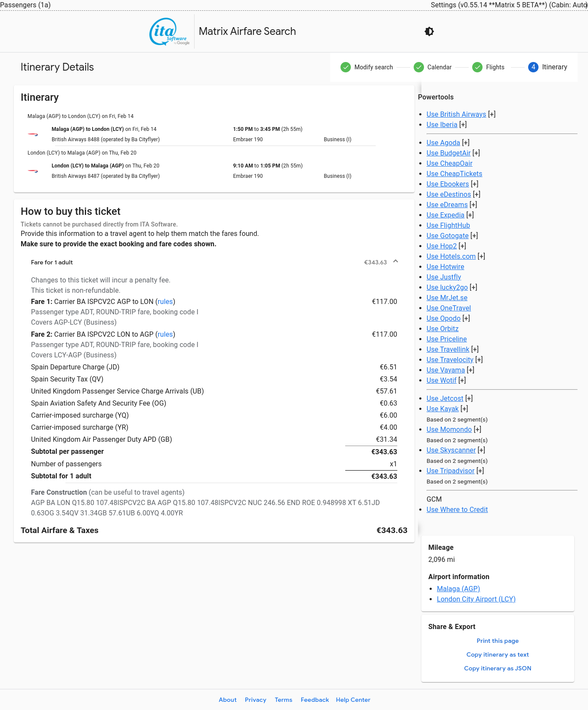Viewport: 588px width, 710px height.
Task: Expand the [+] next to Use British Airways
Action: (x=492, y=114)
